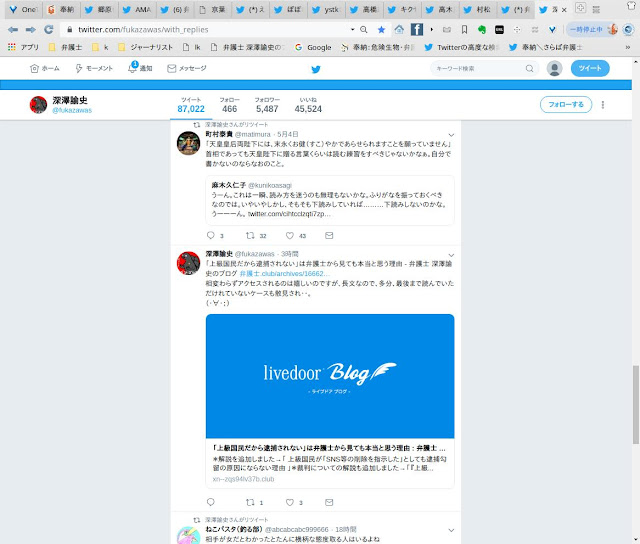Bookmark this page with the star icon

click(381, 29)
